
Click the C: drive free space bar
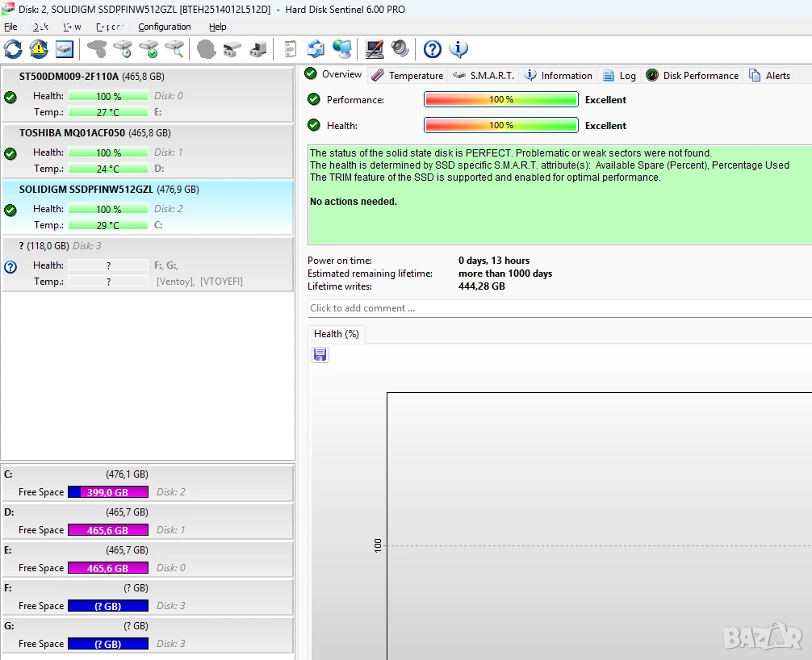coord(108,492)
